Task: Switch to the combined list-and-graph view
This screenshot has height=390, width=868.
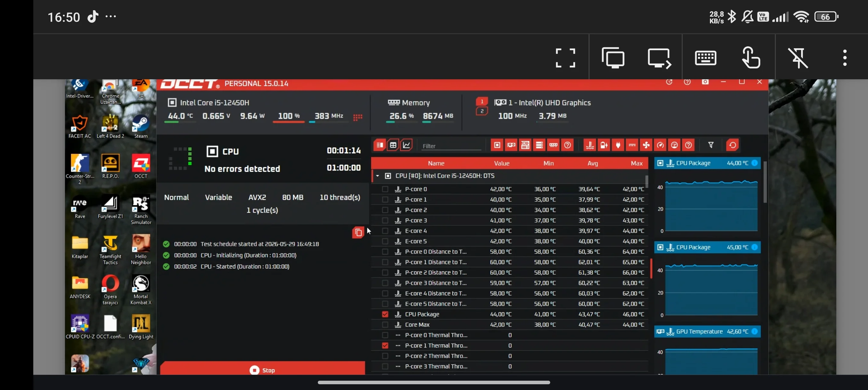Action: click(x=379, y=145)
